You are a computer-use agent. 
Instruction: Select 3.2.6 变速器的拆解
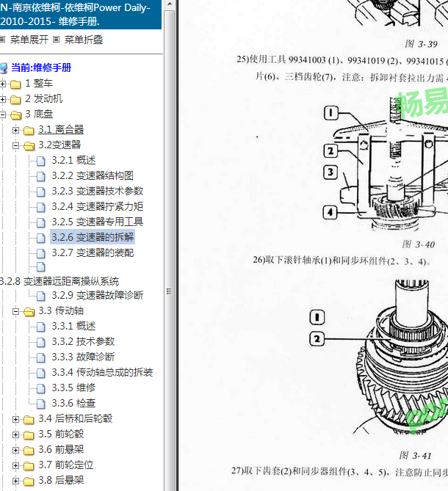click(x=93, y=237)
